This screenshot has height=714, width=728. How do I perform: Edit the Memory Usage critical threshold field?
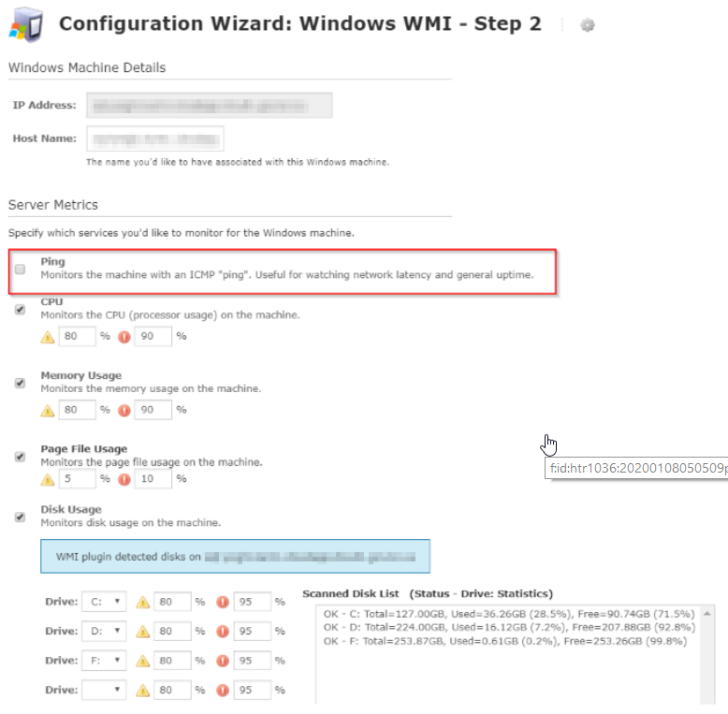(x=153, y=410)
